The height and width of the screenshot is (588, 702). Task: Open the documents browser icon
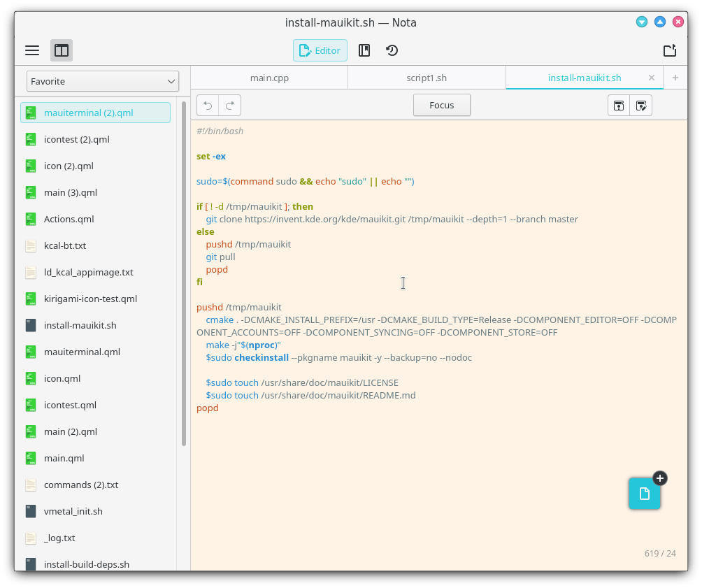(364, 50)
